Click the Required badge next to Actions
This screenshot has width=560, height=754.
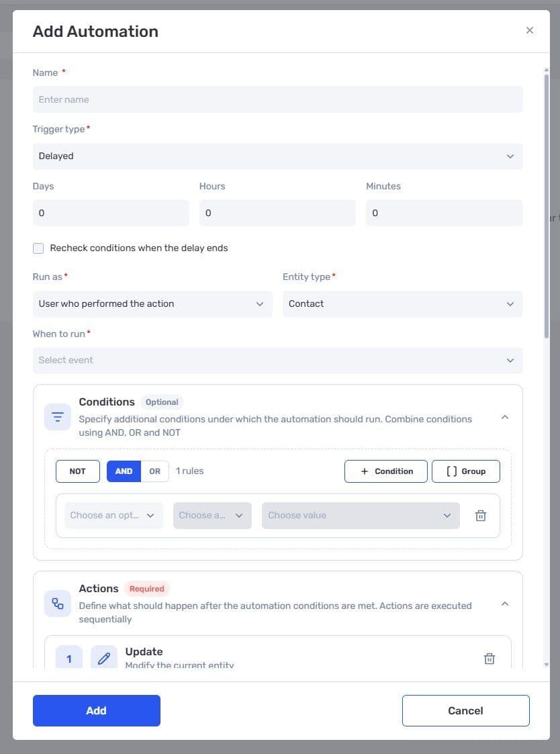(x=147, y=589)
